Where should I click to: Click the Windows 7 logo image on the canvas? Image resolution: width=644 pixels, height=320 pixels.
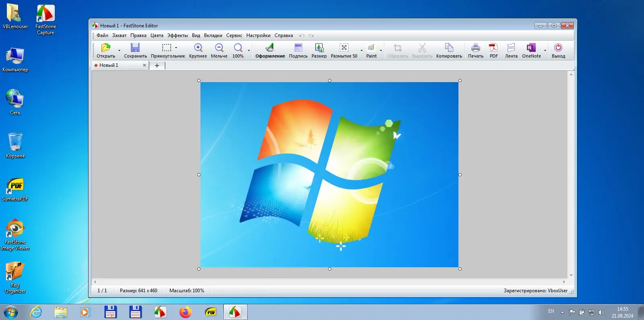click(329, 175)
